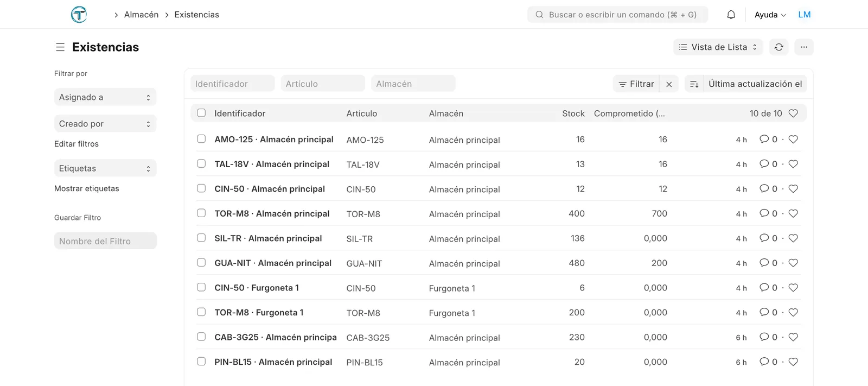This screenshot has height=386, width=868.
Task: Like the AMO-125 Almacén principal row
Action: 793,140
